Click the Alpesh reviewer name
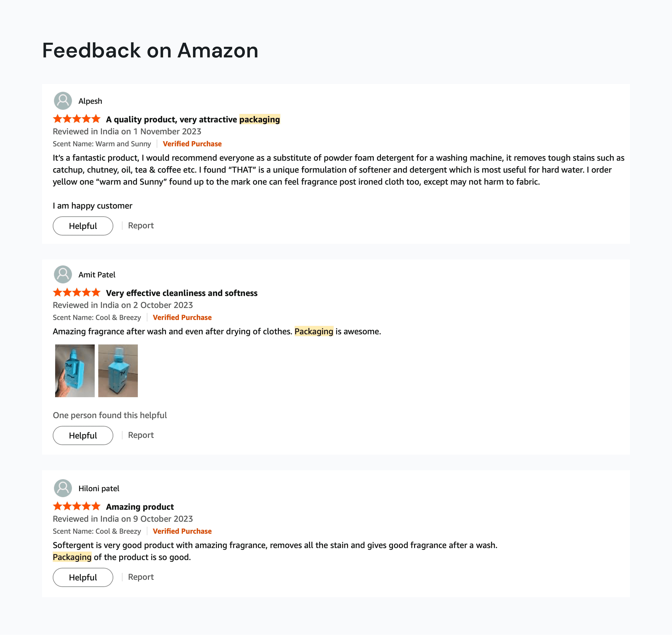 tap(90, 101)
